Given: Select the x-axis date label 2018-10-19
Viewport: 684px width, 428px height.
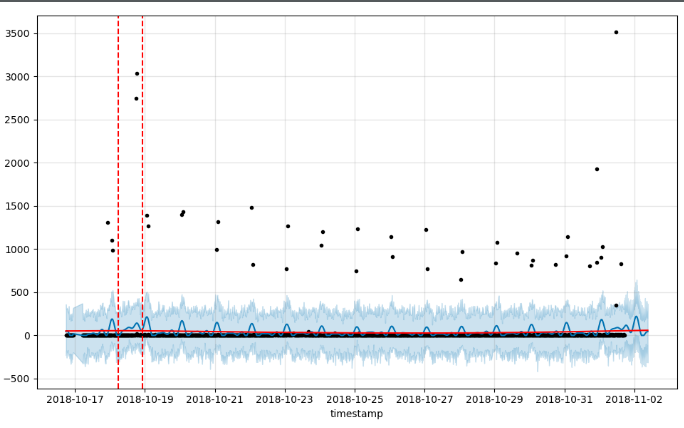Looking at the screenshot, I should coord(145,399).
